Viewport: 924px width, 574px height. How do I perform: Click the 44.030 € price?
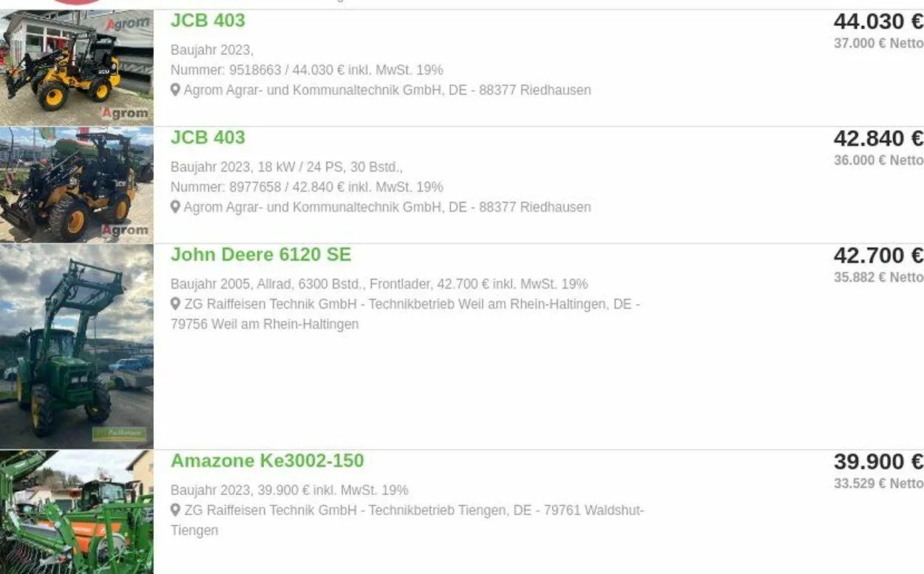(x=877, y=21)
